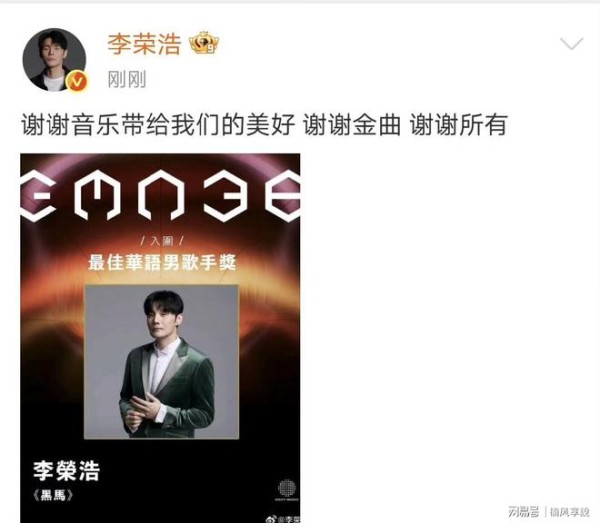Open the 李荣浩 username link
Image resolution: width=600 pixels, height=523 pixels.
[144, 44]
